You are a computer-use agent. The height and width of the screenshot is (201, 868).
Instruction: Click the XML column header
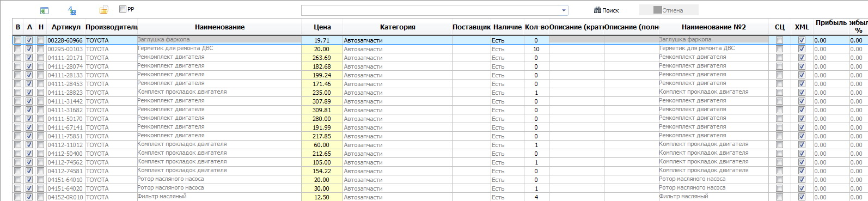802,27
